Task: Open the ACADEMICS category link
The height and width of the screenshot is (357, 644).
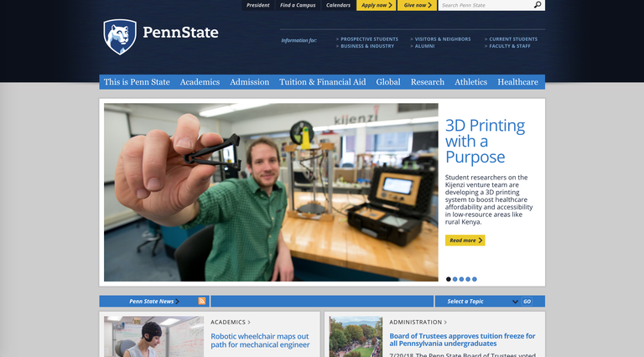Action: [x=231, y=322]
